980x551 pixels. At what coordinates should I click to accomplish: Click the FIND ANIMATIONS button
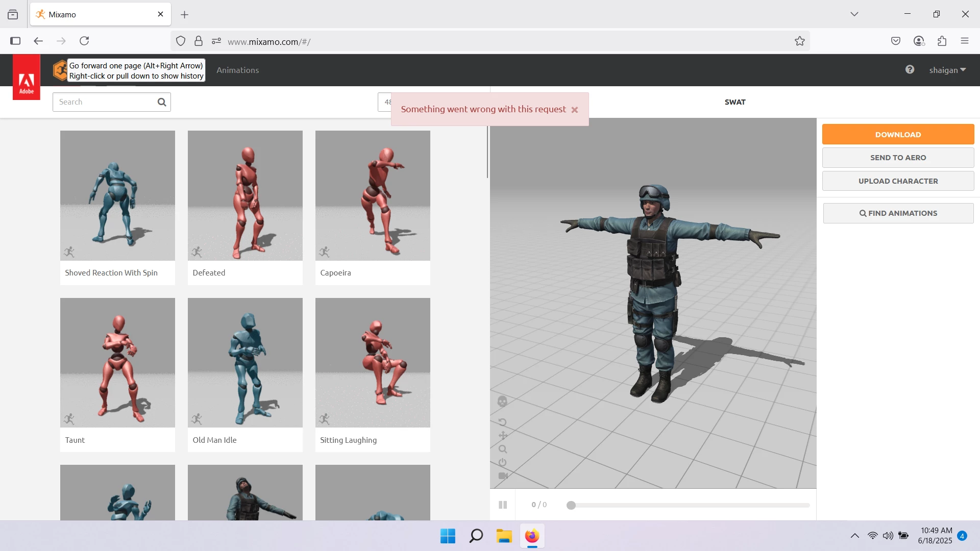pos(898,213)
